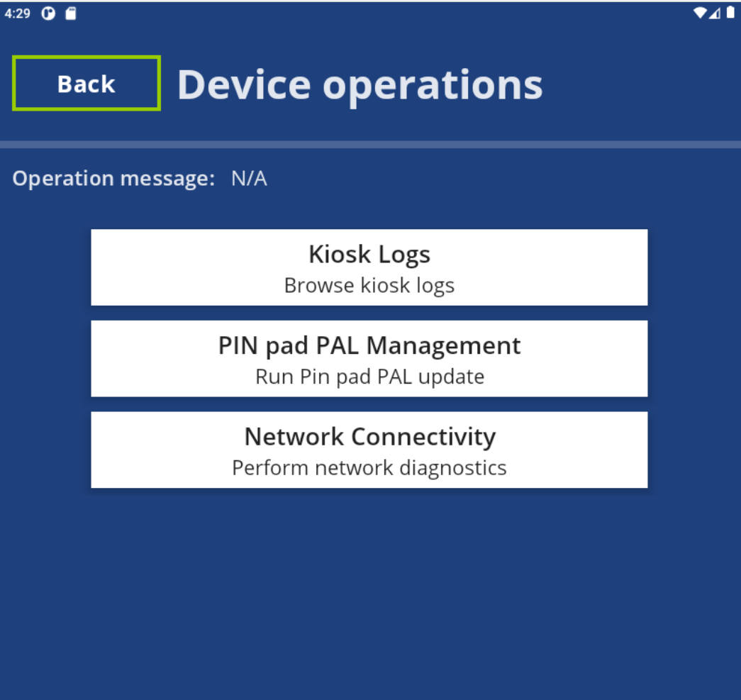The height and width of the screenshot is (700, 741).
Task: Click the 'Network Connectivity' heading text
Action: [369, 437]
